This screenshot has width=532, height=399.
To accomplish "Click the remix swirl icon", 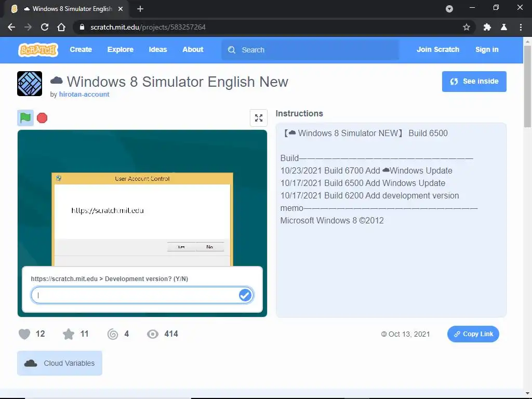I will pyautogui.click(x=113, y=334).
